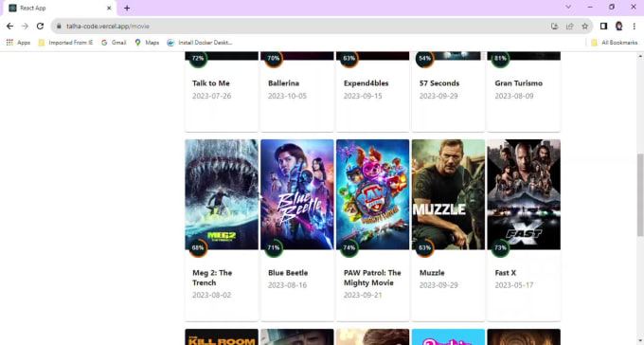Click the browser back arrow
This screenshot has width=644, height=345.
click(9, 27)
